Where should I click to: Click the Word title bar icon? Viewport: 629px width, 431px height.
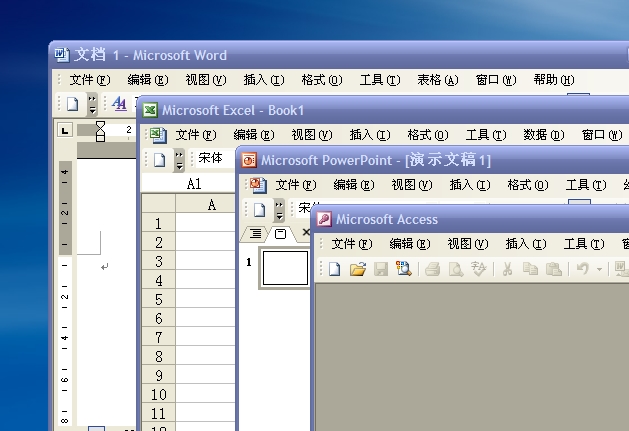click(x=62, y=55)
